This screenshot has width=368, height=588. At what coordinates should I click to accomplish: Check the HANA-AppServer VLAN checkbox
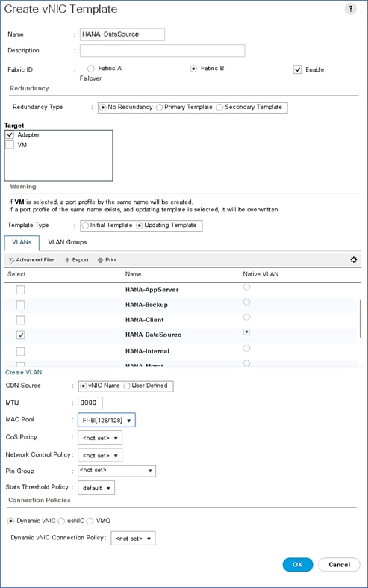21,290
